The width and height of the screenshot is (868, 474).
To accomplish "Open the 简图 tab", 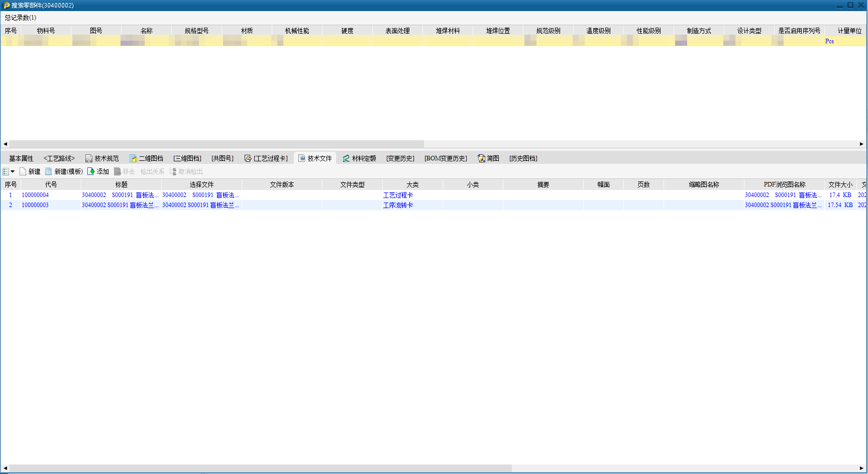I will [488, 158].
